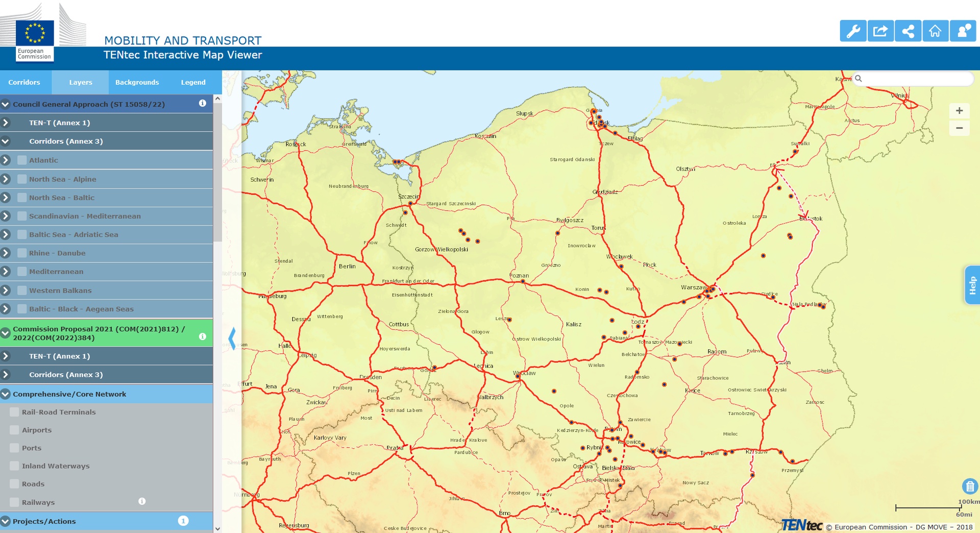Click the export arrow icon button
This screenshot has height=533, width=980.
(x=880, y=31)
